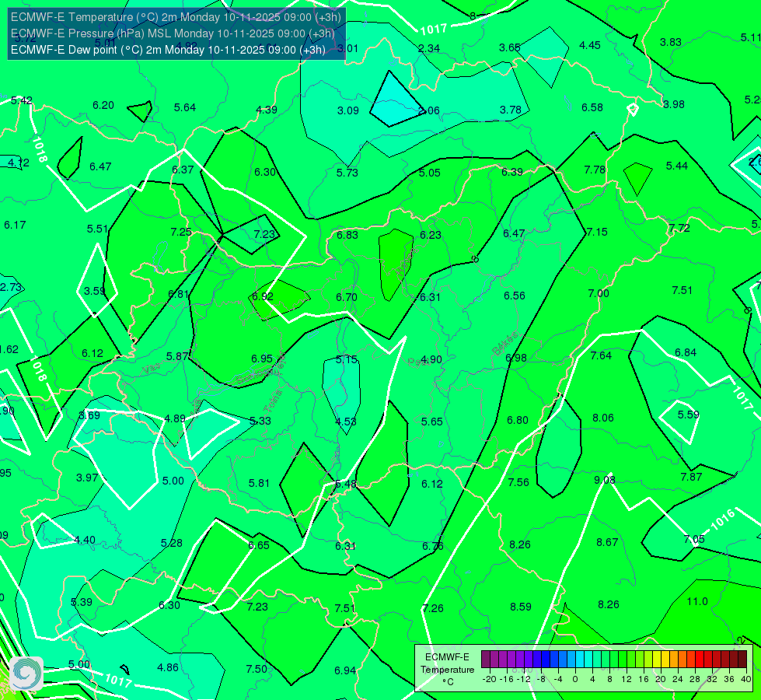Click the 6.84 temperature value
The image size is (761, 700).
(686, 352)
